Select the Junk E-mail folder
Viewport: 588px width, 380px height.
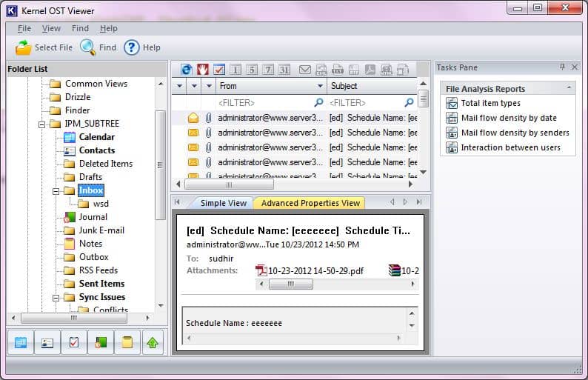point(94,230)
